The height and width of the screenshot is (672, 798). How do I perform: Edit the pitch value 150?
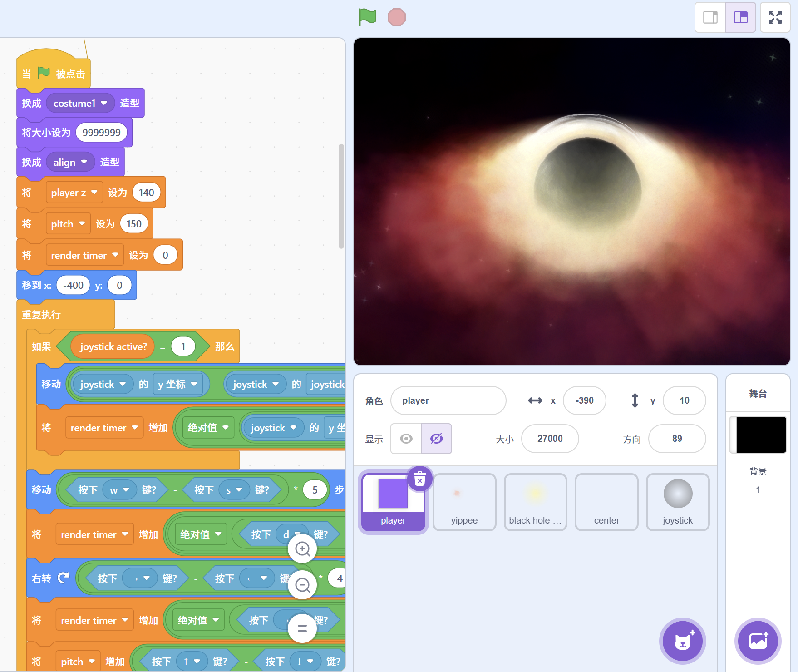pos(133,224)
